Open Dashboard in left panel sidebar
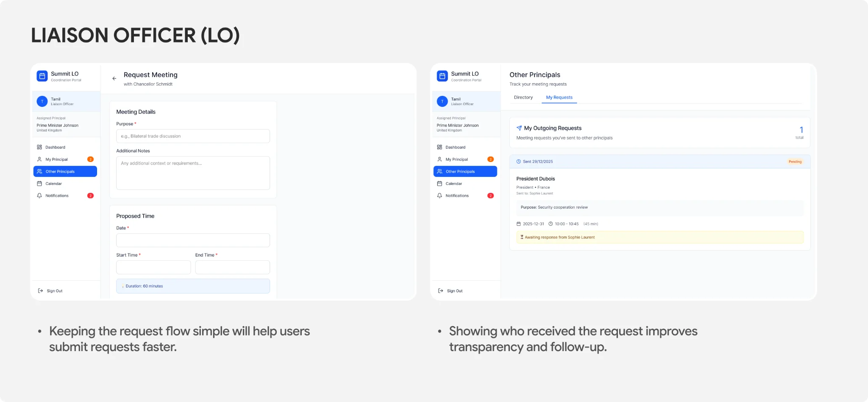Viewport: 868px width, 402px height. [x=65, y=147]
